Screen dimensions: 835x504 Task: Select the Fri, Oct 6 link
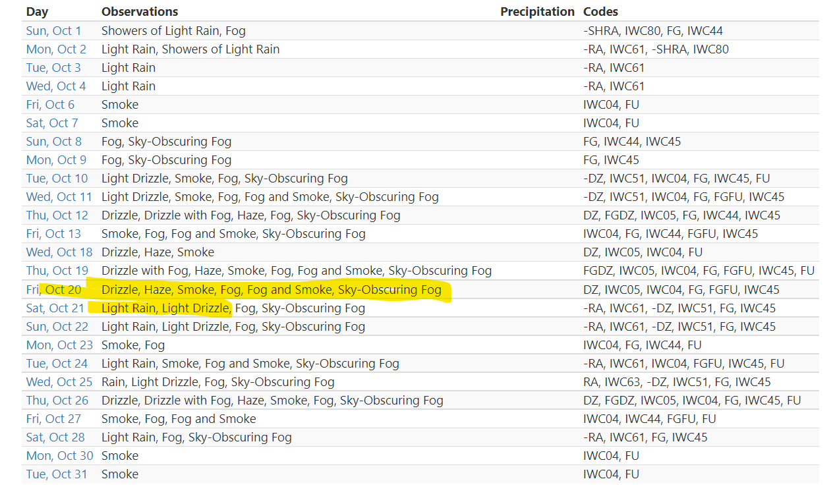pos(50,105)
